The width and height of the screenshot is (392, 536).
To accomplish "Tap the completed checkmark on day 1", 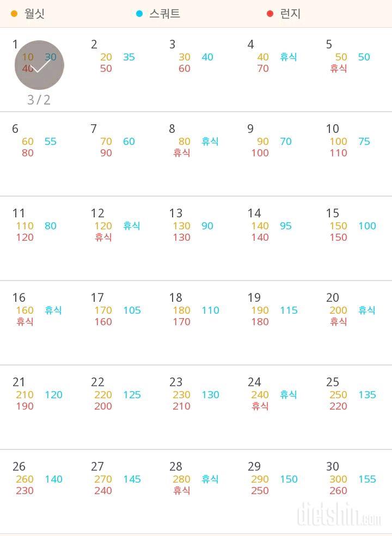I will (39, 65).
